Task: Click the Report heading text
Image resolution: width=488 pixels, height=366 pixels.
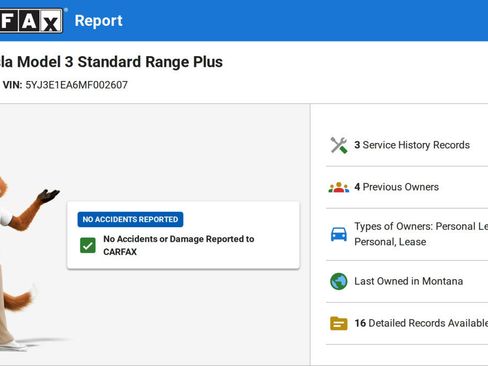Action: tap(99, 21)
